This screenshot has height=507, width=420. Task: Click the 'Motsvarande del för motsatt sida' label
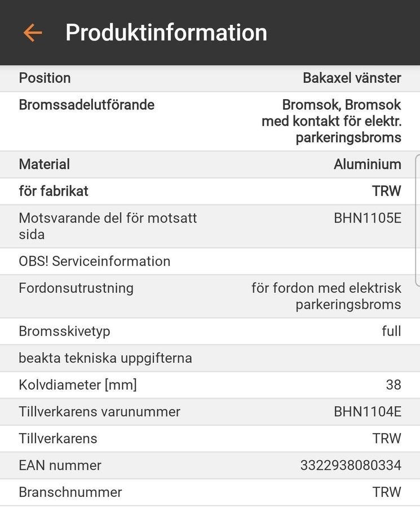pos(108,226)
